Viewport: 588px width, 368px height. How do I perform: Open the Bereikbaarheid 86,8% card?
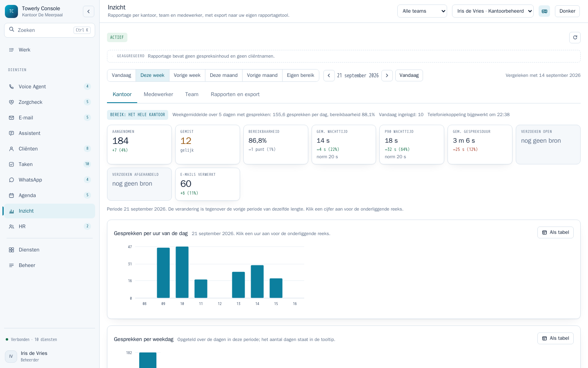276,145
